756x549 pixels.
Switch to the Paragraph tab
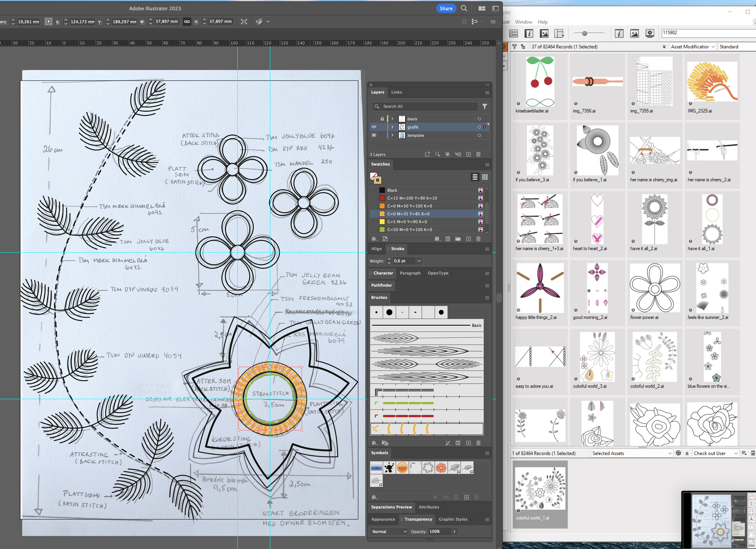click(410, 273)
